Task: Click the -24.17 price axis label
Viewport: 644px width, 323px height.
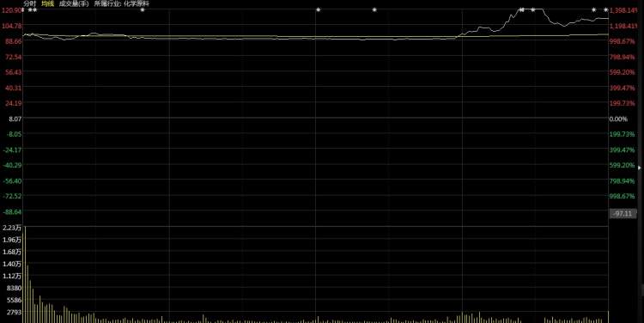Action: click(x=12, y=149)
